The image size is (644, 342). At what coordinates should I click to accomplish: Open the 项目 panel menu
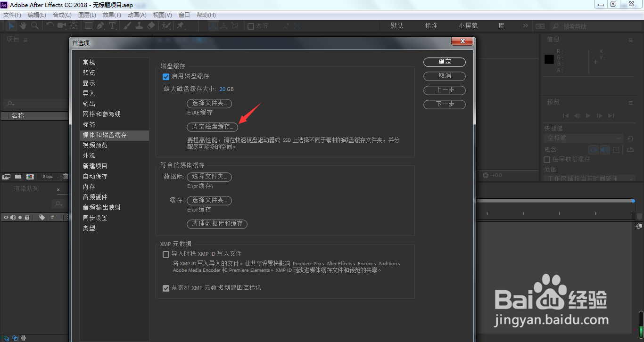tap(25, 40)
